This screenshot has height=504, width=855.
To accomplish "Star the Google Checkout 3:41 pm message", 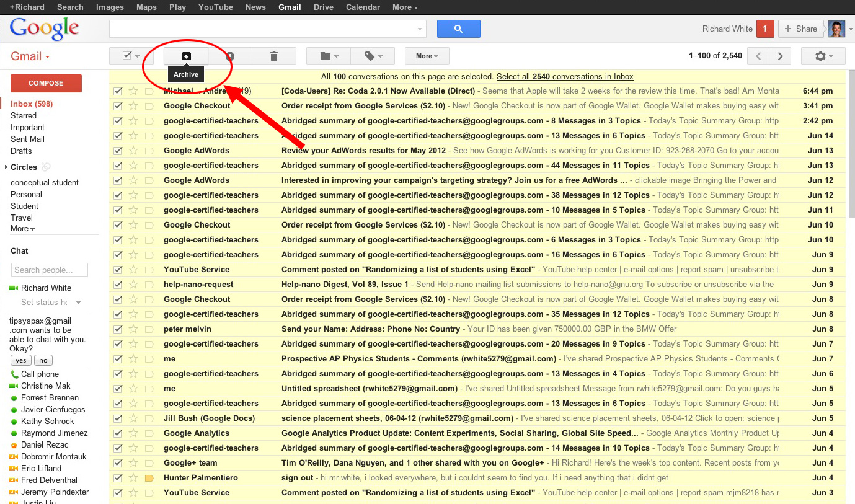I will tap(133, 106).
